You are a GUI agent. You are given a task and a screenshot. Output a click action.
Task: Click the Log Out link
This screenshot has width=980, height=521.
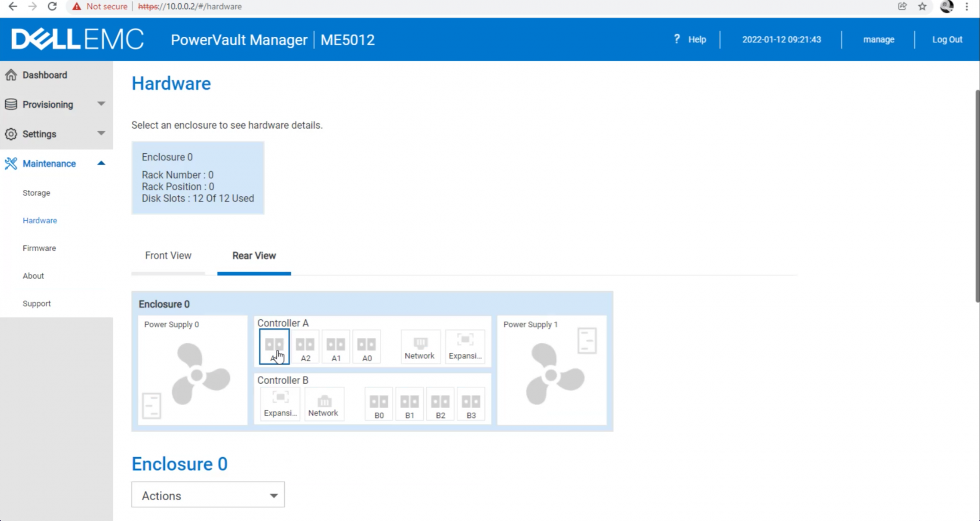click(947, 39)
